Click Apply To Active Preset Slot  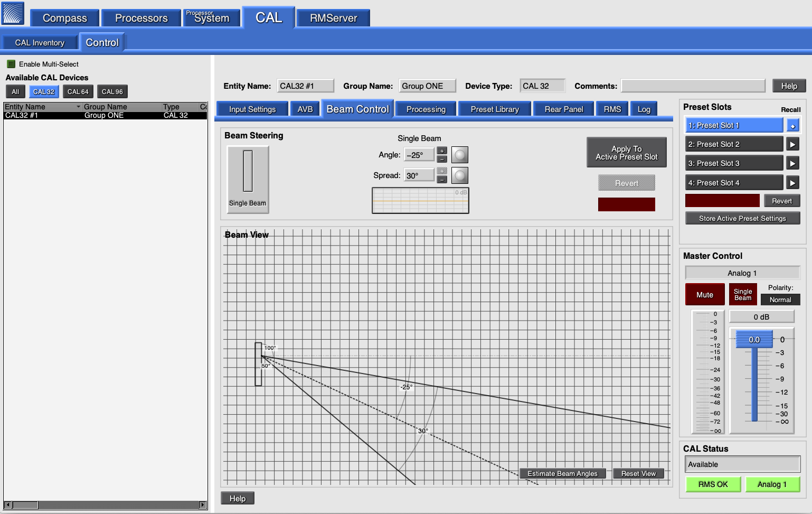point(627,153)
